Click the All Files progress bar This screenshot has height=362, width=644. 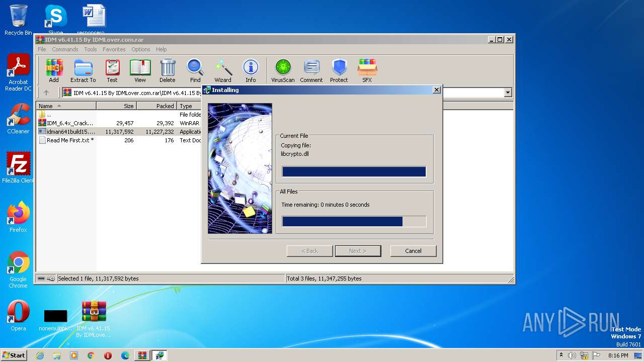[354, 222]
